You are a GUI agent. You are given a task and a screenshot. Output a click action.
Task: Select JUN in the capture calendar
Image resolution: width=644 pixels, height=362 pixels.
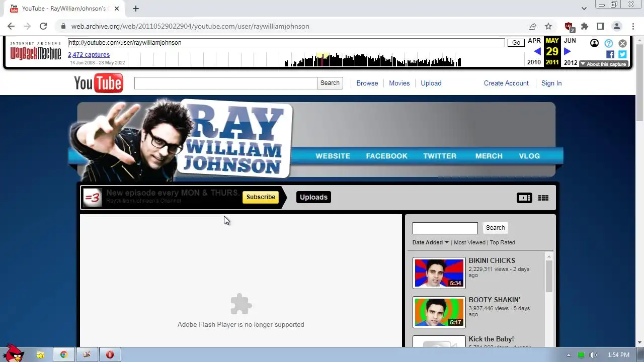tap(570, 41)
